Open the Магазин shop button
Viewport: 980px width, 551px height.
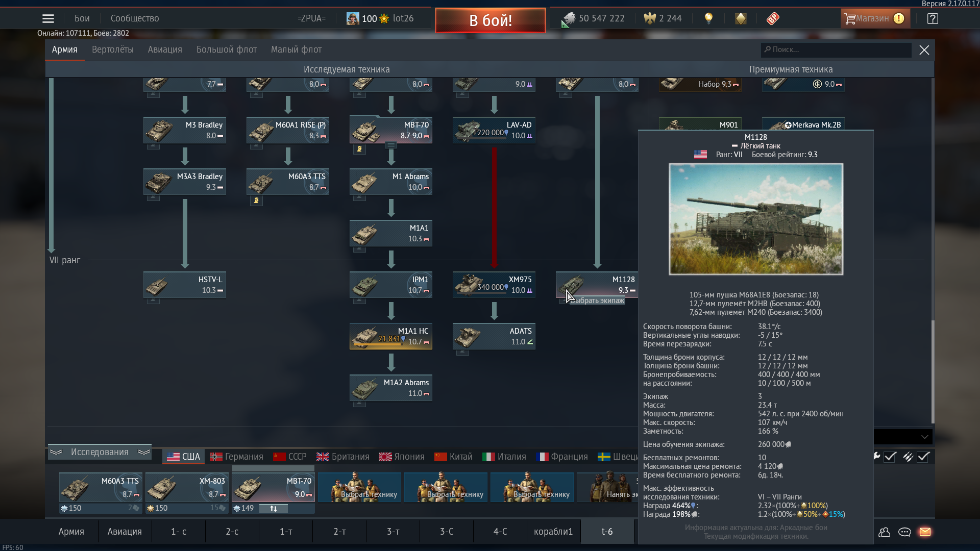tap(875, 19)
